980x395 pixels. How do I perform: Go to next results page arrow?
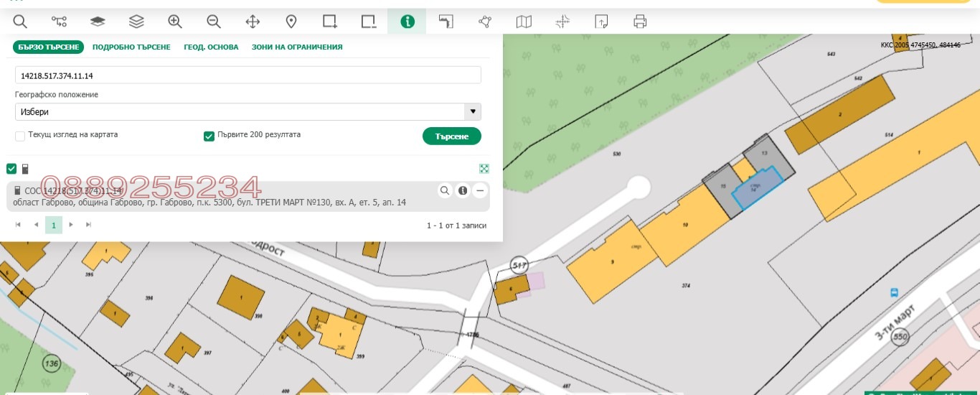tap(71, 225)
